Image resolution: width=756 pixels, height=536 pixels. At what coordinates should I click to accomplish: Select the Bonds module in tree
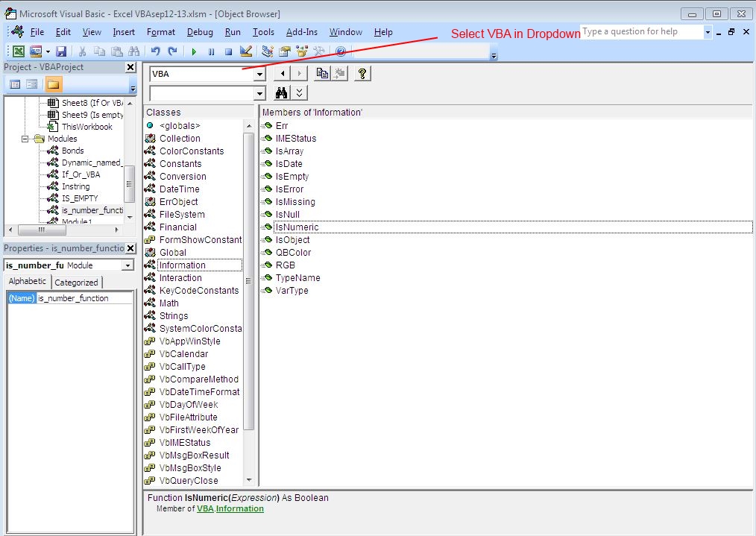[x=73, y=151]
